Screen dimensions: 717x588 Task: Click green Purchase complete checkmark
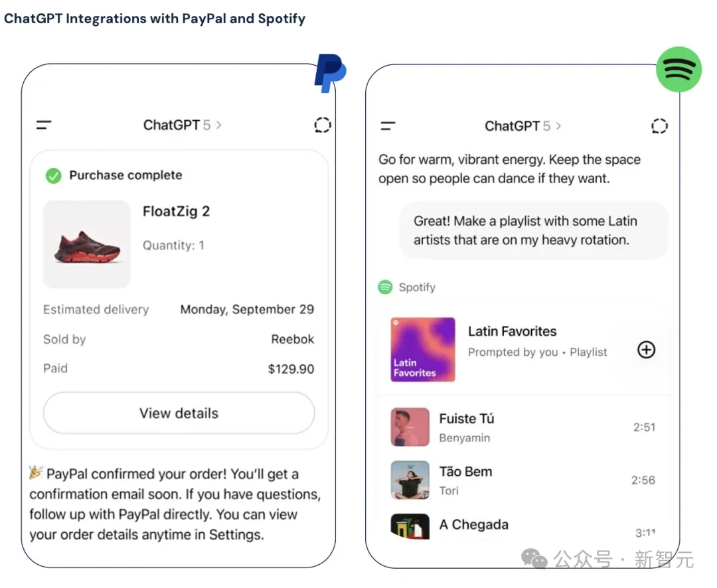point(54,176)
